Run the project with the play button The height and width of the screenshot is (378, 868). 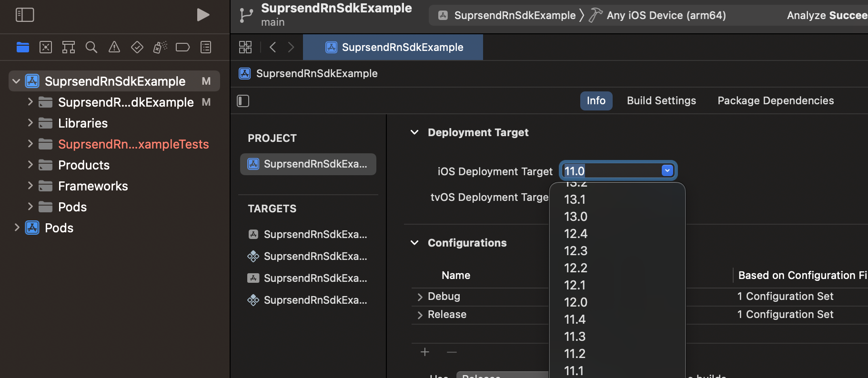pyautogui.click(x=203, y=15)
